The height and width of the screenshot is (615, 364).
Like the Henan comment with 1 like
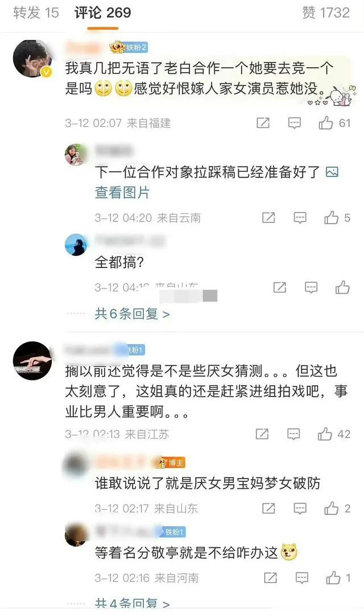(333, 578)
